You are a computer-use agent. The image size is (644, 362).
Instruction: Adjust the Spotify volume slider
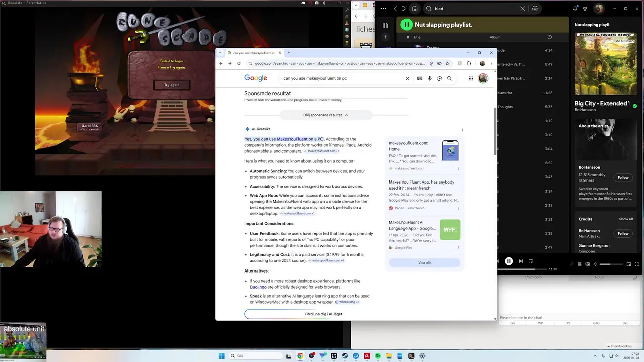611,264
